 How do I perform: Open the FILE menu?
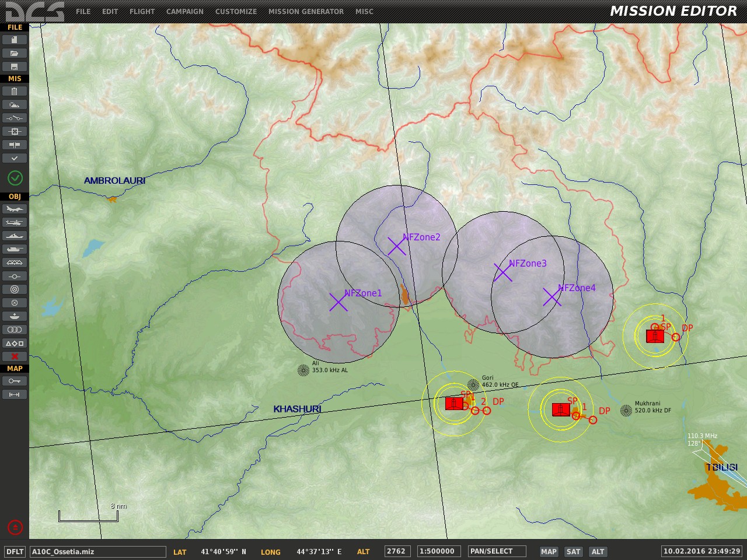(83, 11)
